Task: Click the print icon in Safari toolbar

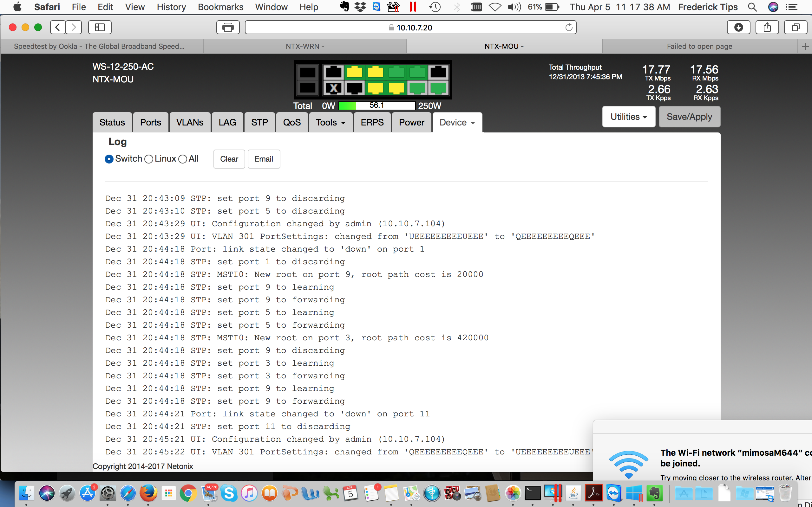Action: tap(228, 27)
